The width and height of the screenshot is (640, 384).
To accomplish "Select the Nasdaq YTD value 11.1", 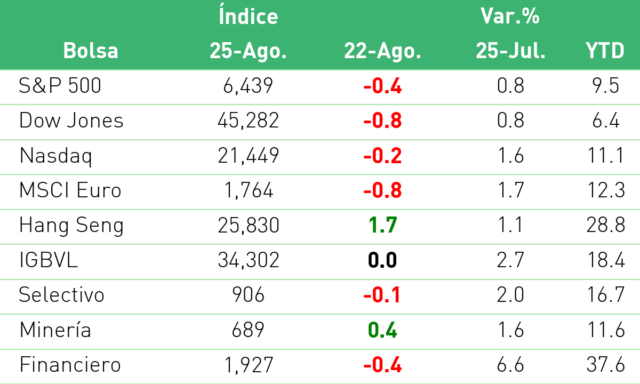I will (x=606, y=156).
